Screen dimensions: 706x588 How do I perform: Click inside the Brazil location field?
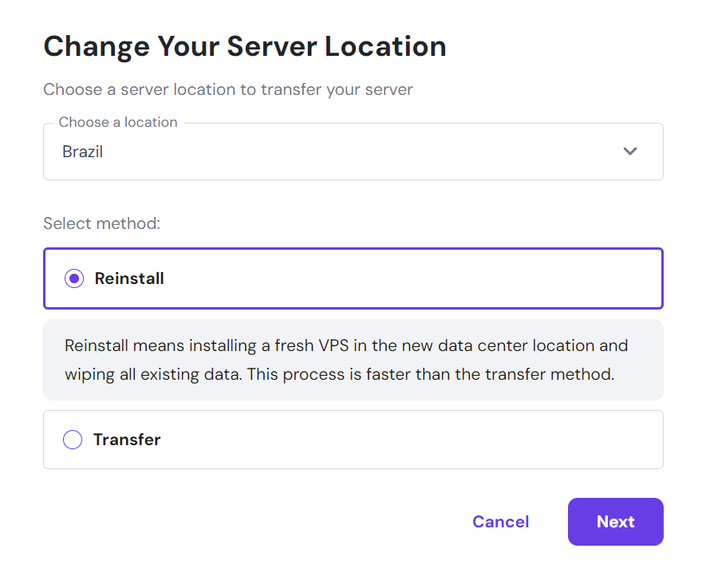point(239,151)
